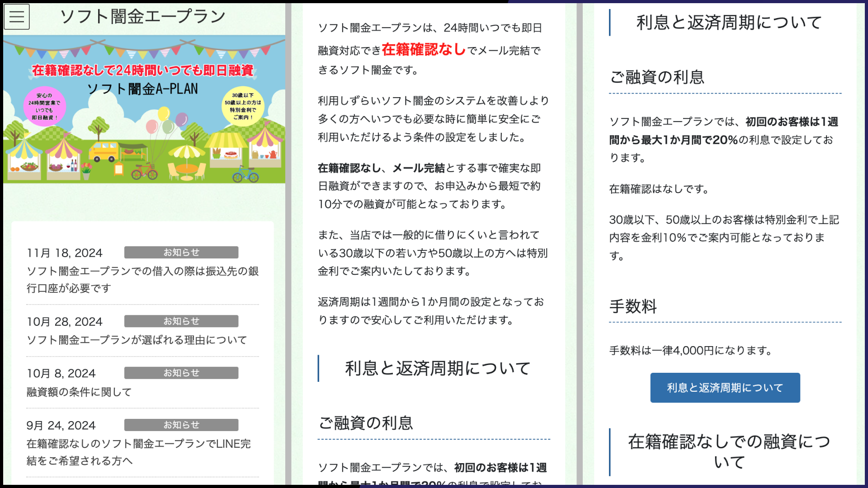Open the hamburger menu icon
The width and height of the screenshot is (868, 488).
click(17, 17)
